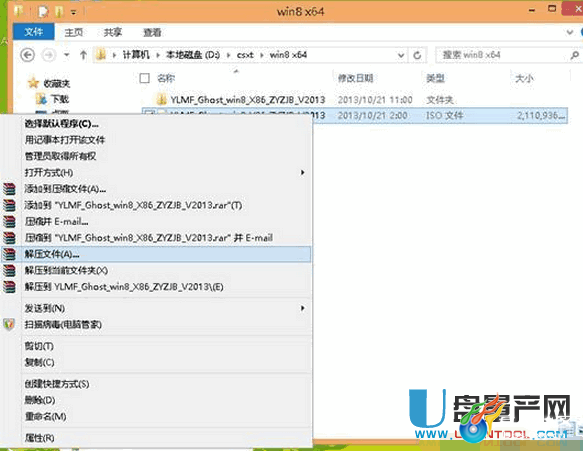Choose 选择默认程序(C)... from context menu
The image size is (583, 451).
61,124
